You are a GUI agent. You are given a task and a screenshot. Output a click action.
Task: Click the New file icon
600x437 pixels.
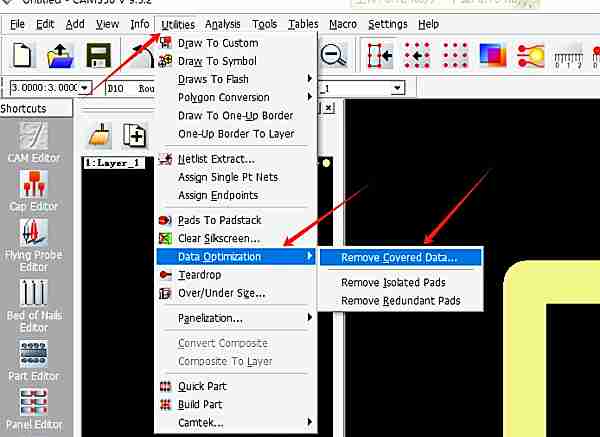[x=22, y=55]
